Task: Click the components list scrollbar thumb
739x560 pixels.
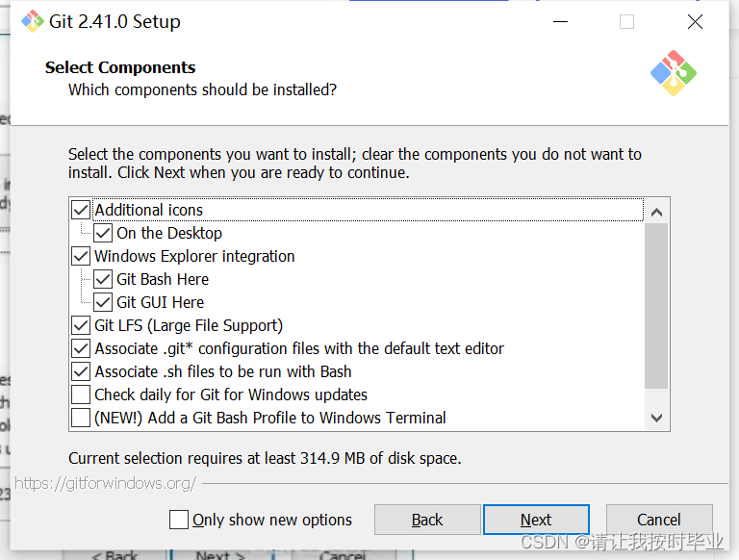Action: [x=656, y=306]
